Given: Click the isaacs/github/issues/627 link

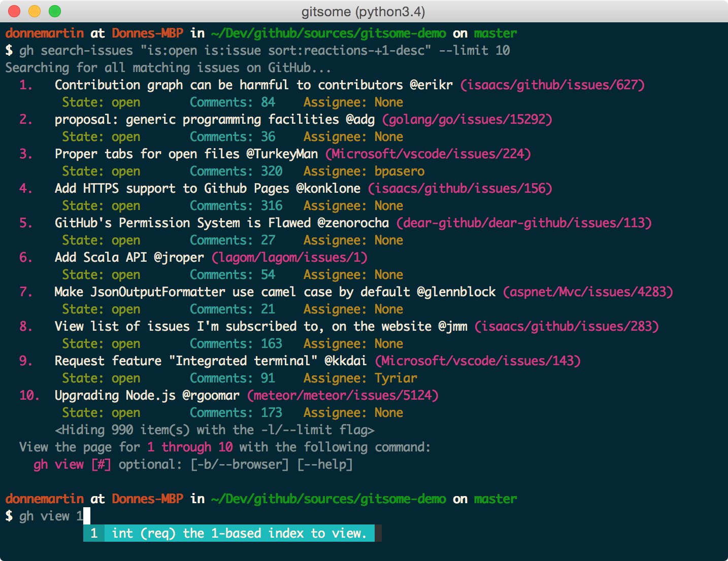Looking at the screenshot, I should (552, 85).
